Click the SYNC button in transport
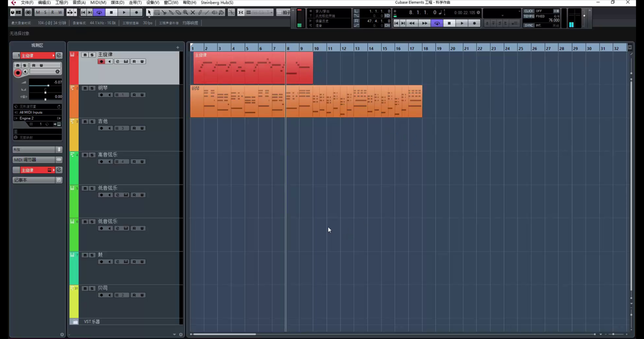This screenshot has height=339, width=644. [x=529, y=25]
